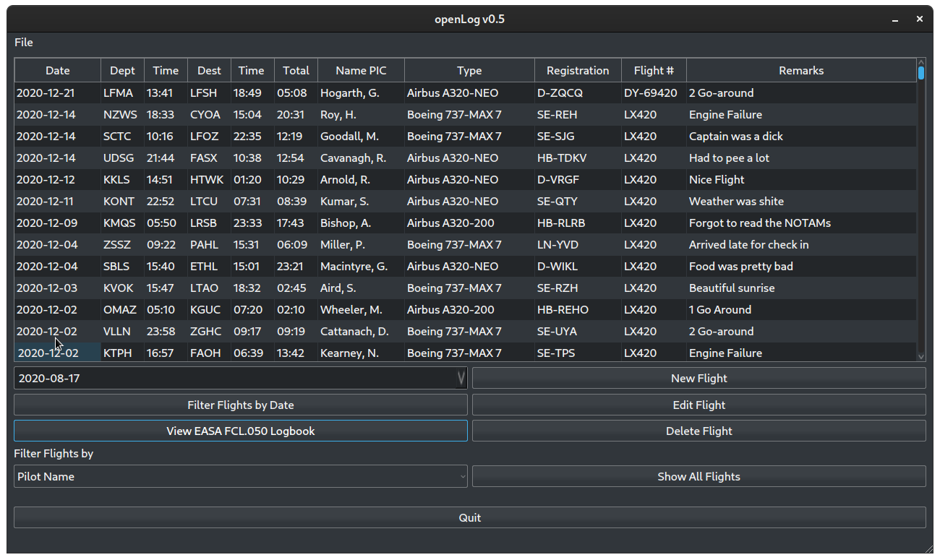
Task: Sort by the Date column header
Action: (x=58, y=70)
